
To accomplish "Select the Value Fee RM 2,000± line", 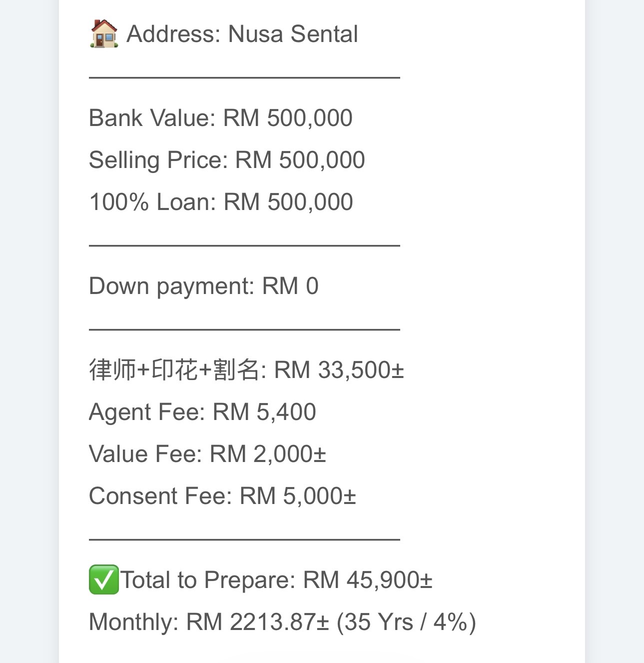I will (207, 454).
